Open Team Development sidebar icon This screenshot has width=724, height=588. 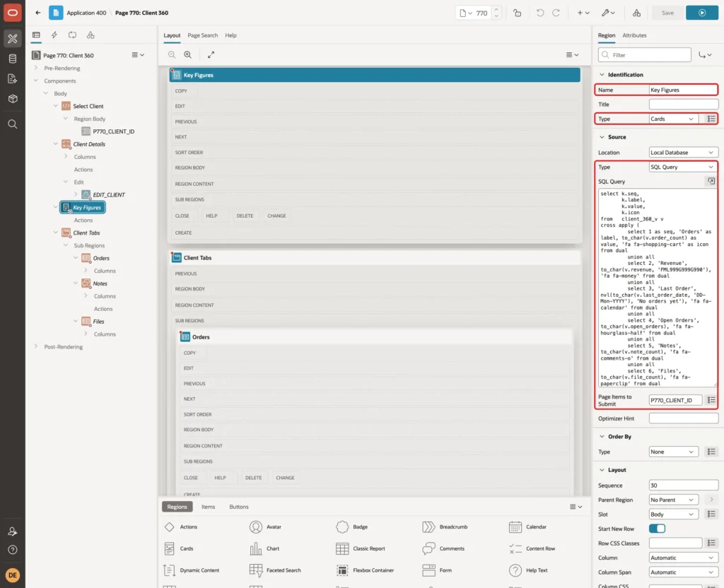13,79
